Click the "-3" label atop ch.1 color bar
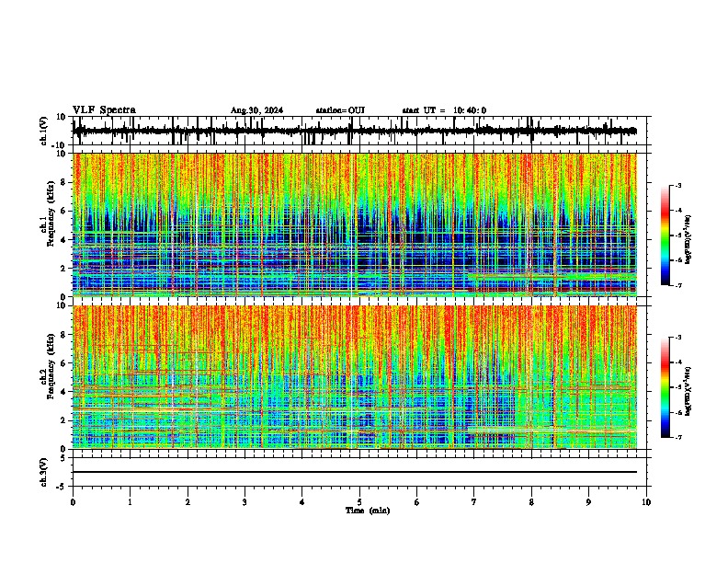 click(x=677, y=185)
